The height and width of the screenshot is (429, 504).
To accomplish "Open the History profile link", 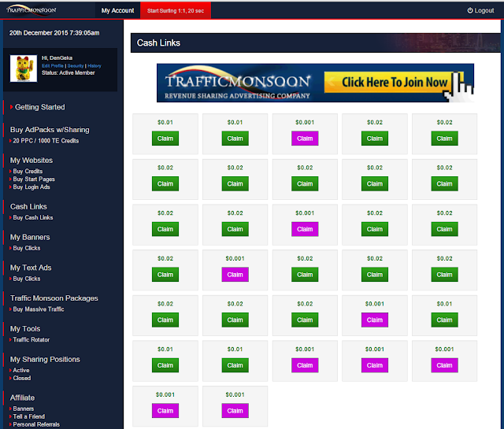I will point(94,65).
